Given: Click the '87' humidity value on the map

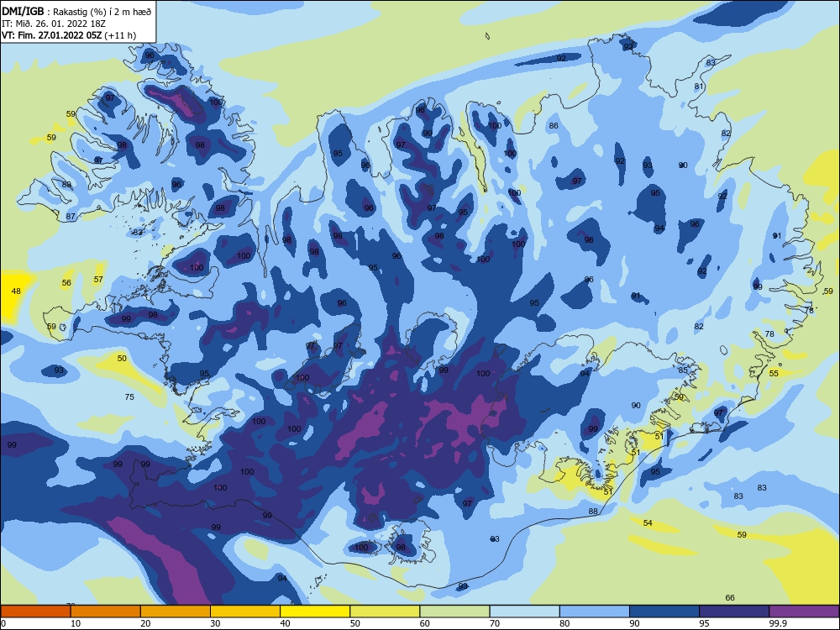Looking at the screenshot, I should pyautogui.click(x=71, y=216).
